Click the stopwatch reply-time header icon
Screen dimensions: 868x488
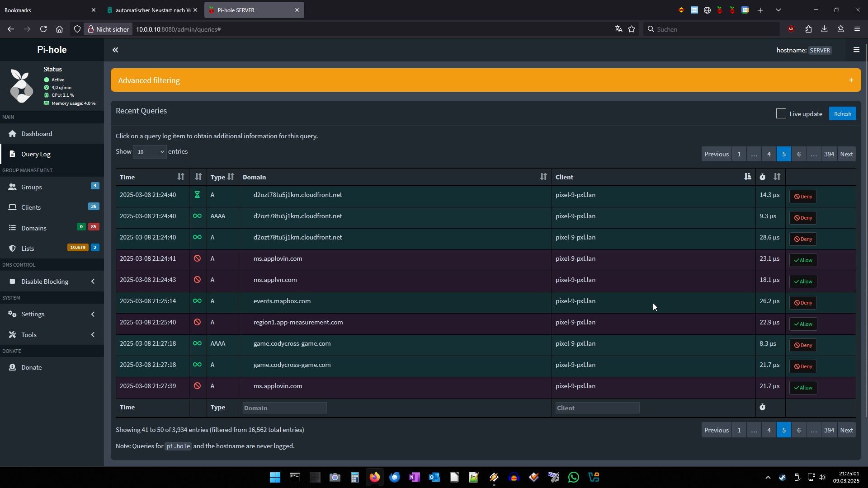click(763, 177)
